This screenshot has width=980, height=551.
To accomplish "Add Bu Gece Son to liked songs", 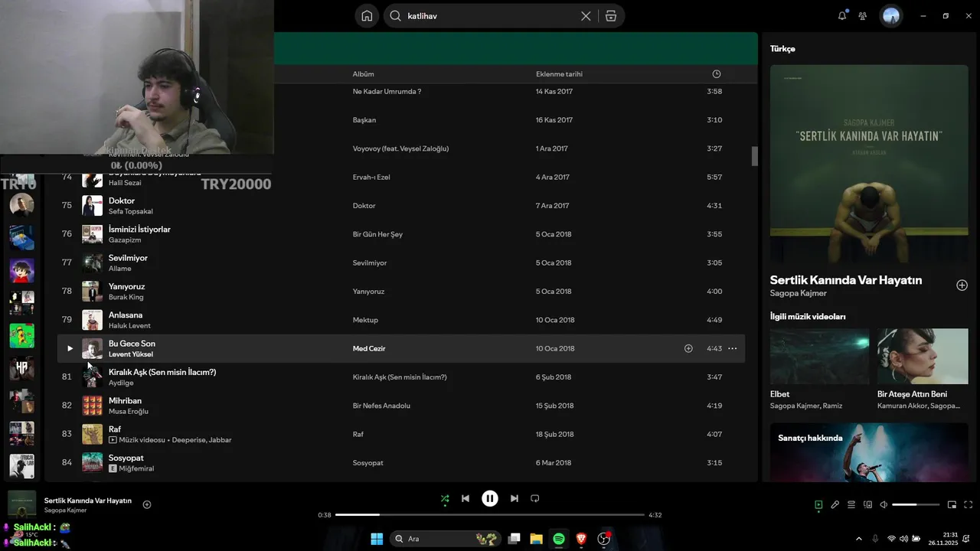I will point(688,348).
